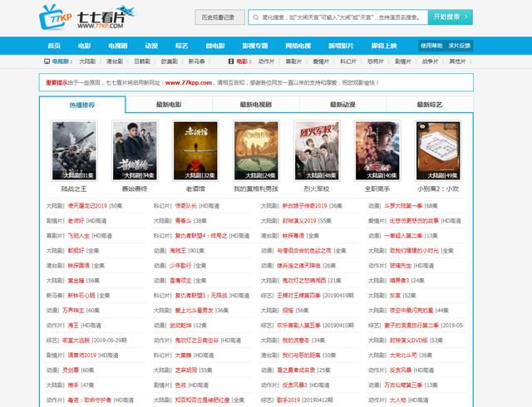
Task: Open the 全职高手 poster thumbnail
Action: point(377,150)
